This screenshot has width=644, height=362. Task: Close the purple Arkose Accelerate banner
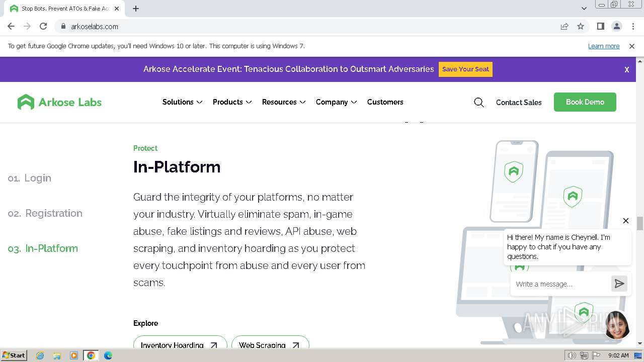[627, 70]
